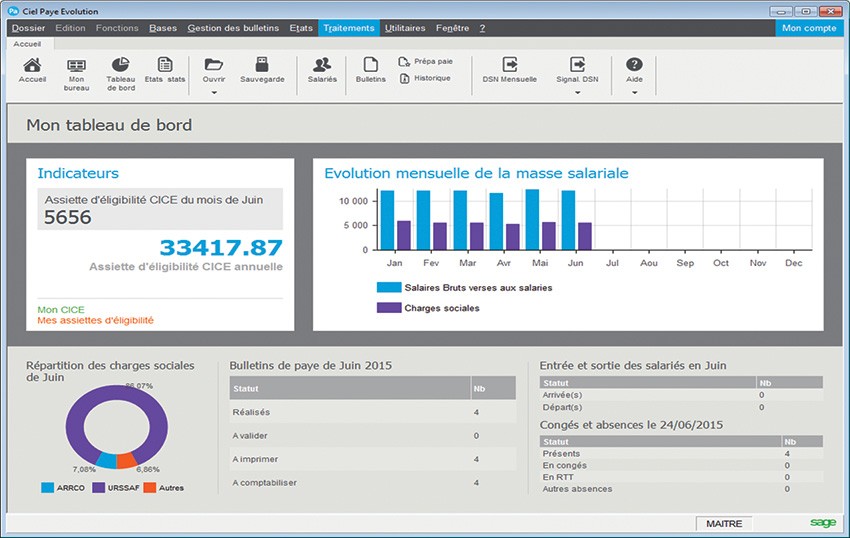Open the Traitements menu

349,28
